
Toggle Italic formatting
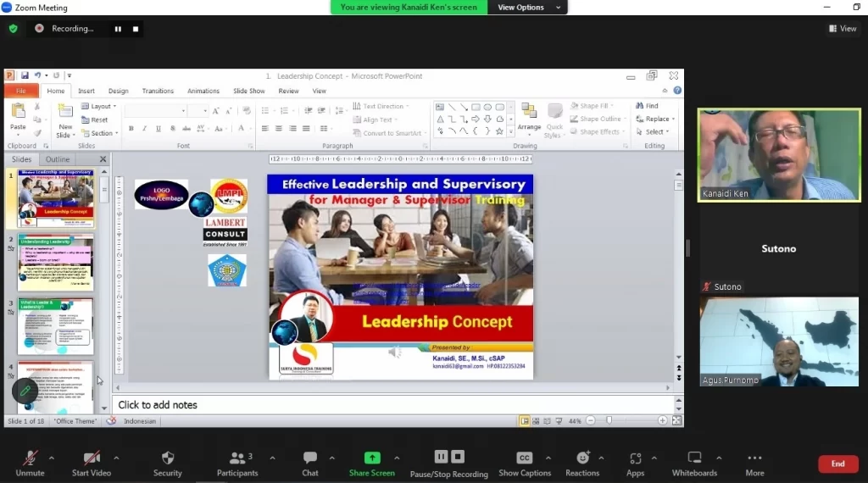pos(144,128)
